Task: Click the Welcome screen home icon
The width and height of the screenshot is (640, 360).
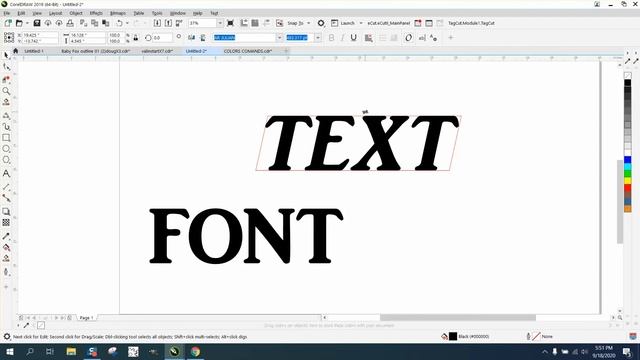Action: click(x=16, y=51)
